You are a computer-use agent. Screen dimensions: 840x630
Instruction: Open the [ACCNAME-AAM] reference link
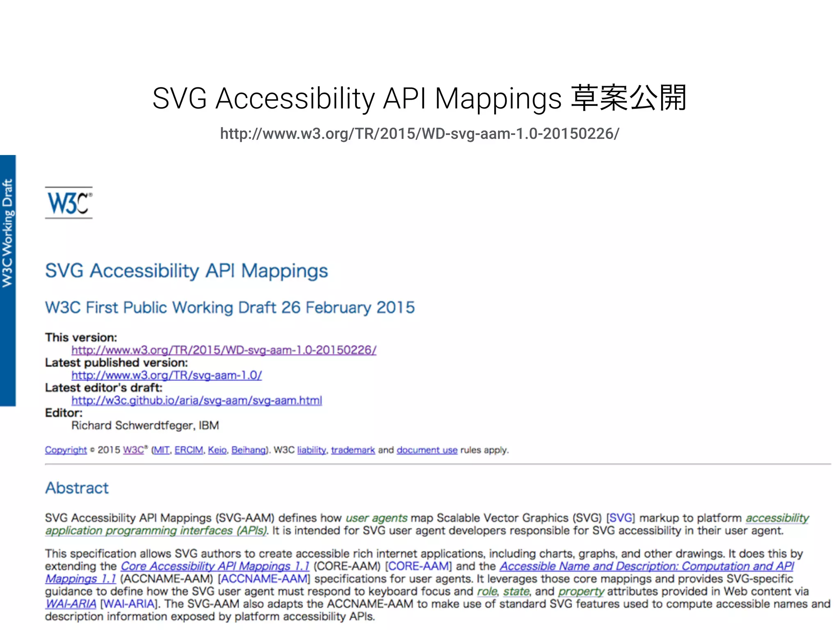click(x=264, y=579)
